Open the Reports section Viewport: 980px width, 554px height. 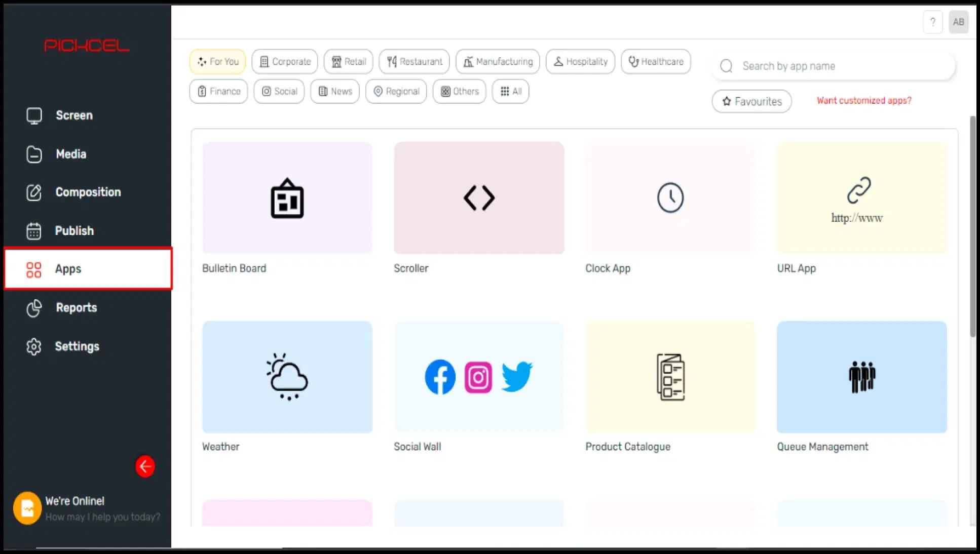tap(76, 307)
